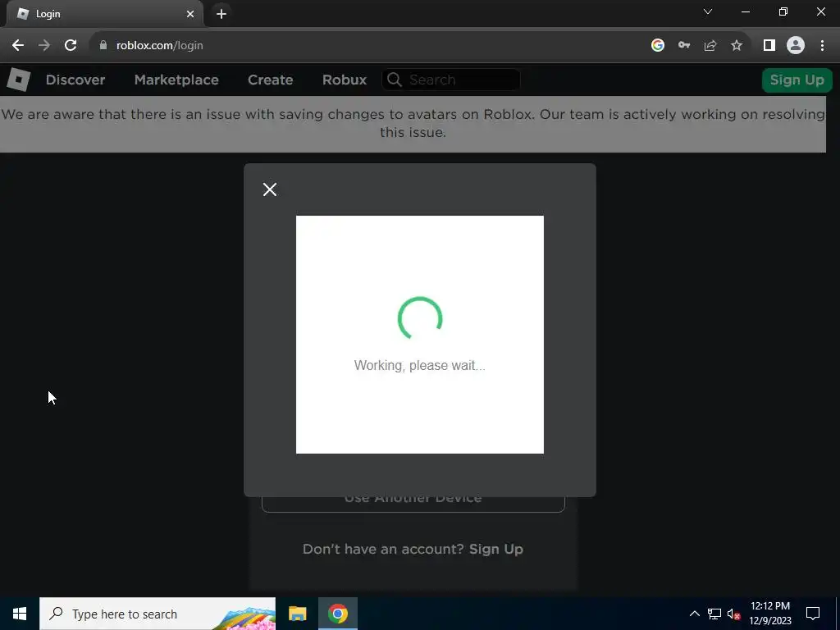Click the Use Another Device button
840x630 pixels.
click(413, 503)
